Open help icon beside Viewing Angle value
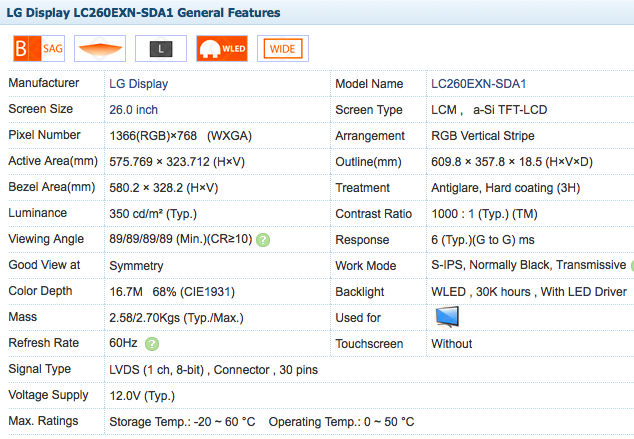 263,240
